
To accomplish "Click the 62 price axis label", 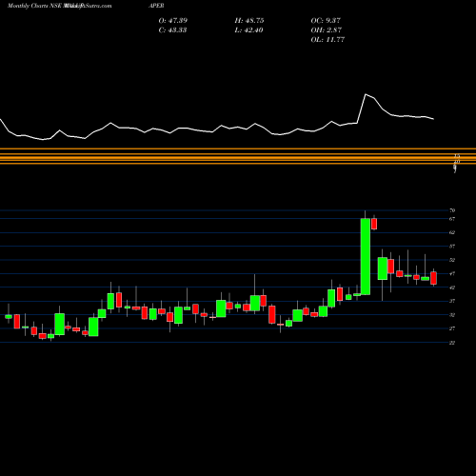I will [x=452, y=232].
